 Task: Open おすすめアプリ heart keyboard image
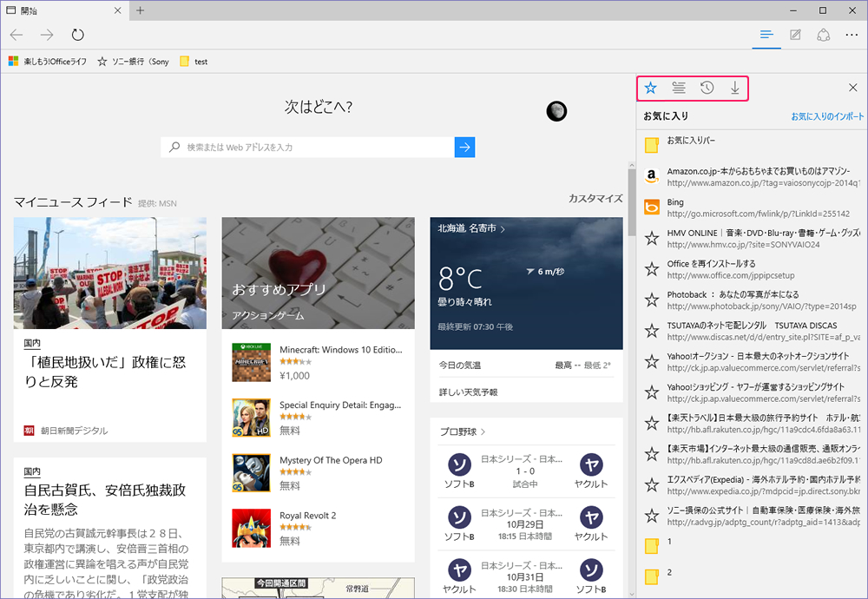coord(319,273)
